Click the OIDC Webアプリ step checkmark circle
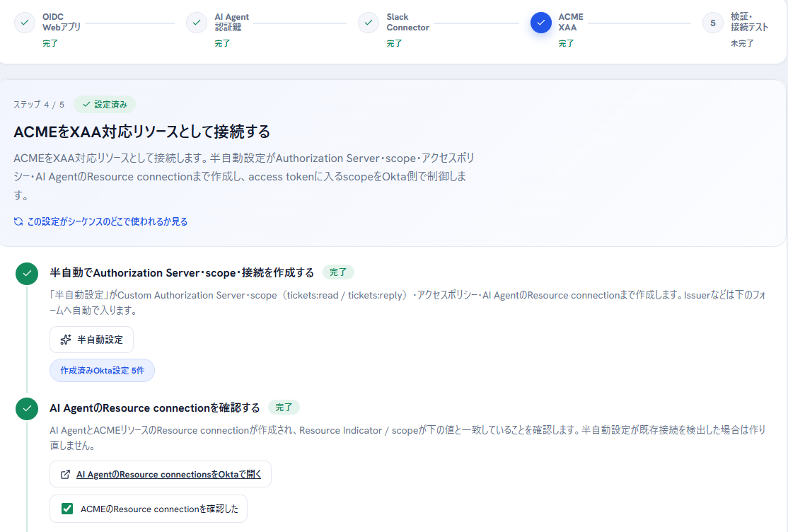788x532 pixels. point(25,23)
